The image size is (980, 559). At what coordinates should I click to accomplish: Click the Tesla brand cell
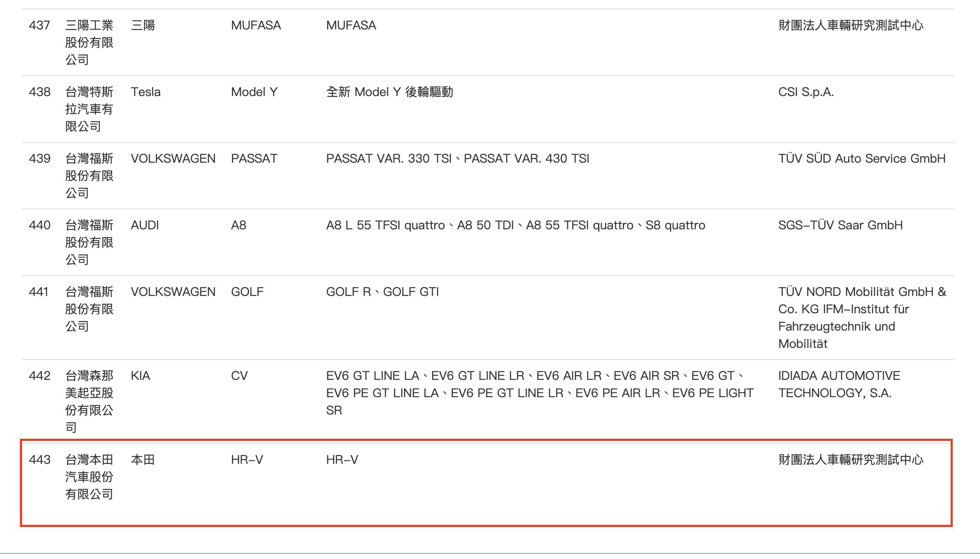point(145,92)
